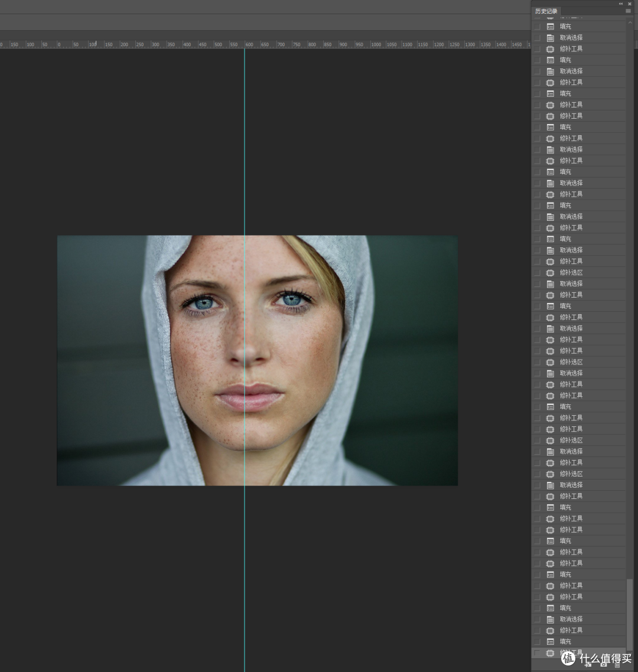
Task: Select the 历史记录 tab
Action: (546, 11)
